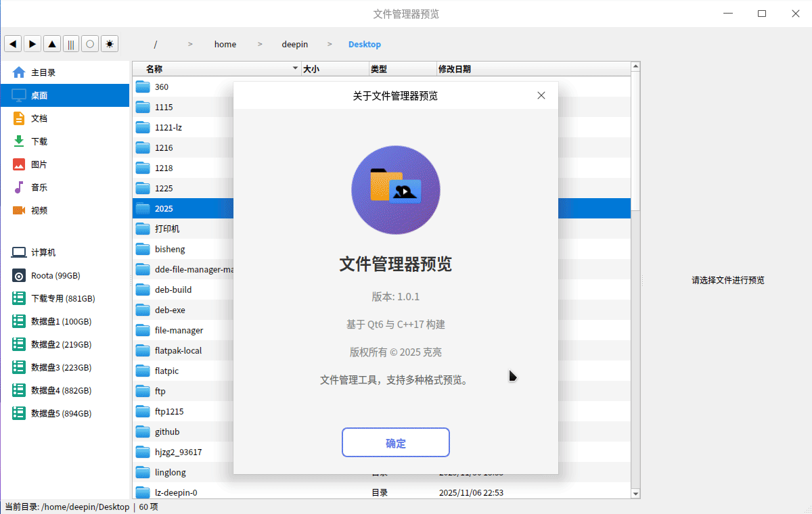
Task: Go back using the left arrow button
Action: pyautogui.click(x=13, y=44)
